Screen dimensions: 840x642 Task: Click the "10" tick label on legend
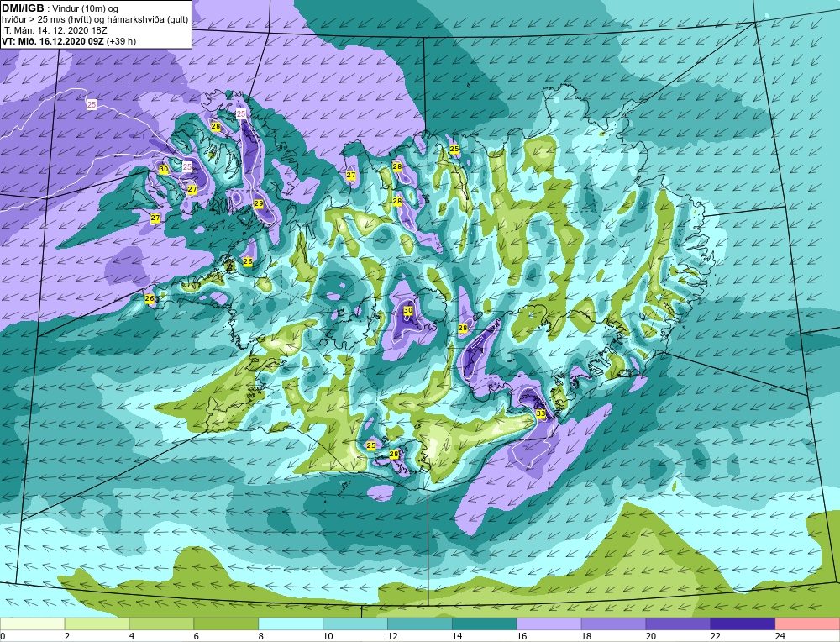pos(328,636)
